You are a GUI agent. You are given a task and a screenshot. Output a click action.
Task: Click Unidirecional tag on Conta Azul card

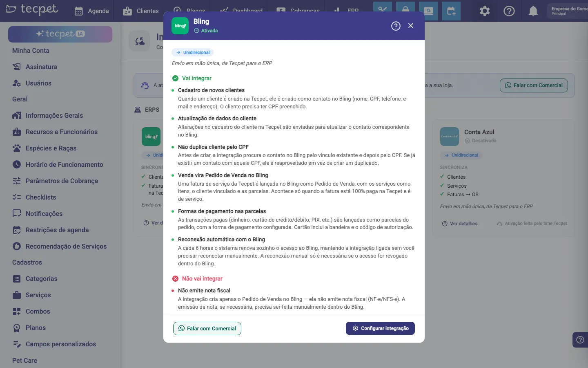[x=461, y=155]
